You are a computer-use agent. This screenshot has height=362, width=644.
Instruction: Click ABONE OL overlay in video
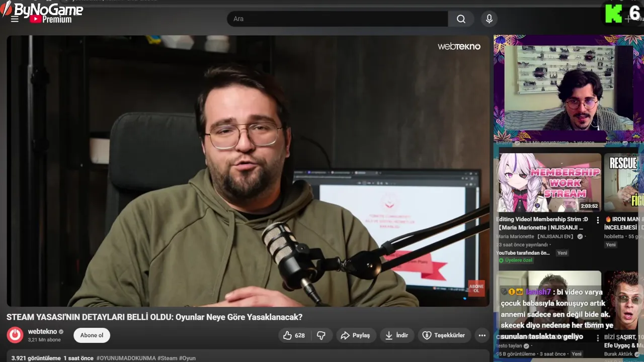[476, 288]
